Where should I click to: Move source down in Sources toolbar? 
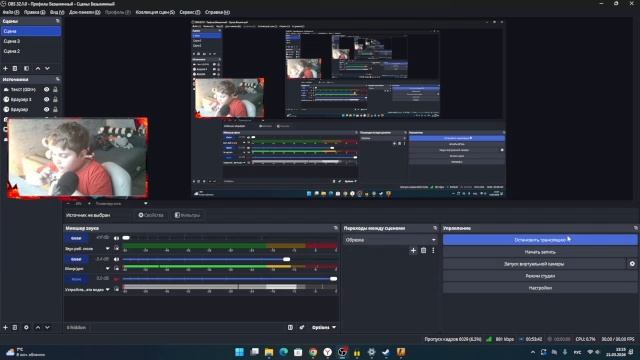click(47, 327)
